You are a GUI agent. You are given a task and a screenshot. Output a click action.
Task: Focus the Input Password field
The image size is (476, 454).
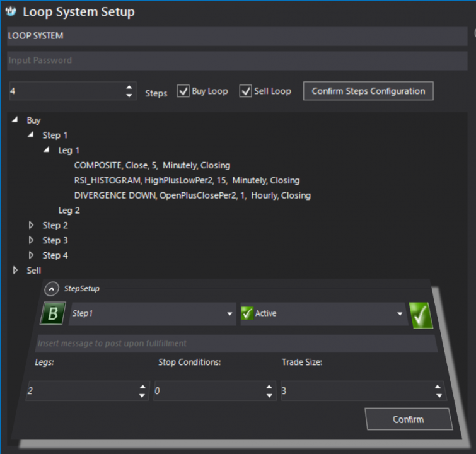pos(237,61)
